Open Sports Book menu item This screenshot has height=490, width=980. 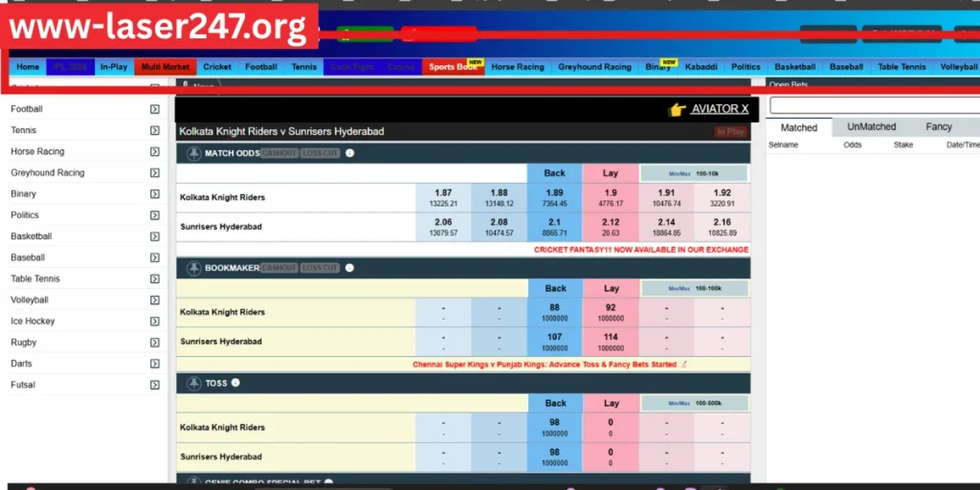point(453,67)
